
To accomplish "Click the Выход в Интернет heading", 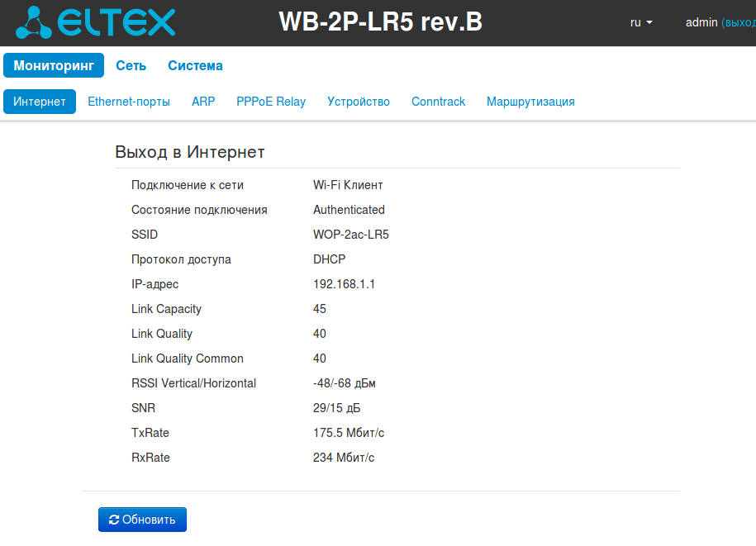I will (x=190, y=152).
